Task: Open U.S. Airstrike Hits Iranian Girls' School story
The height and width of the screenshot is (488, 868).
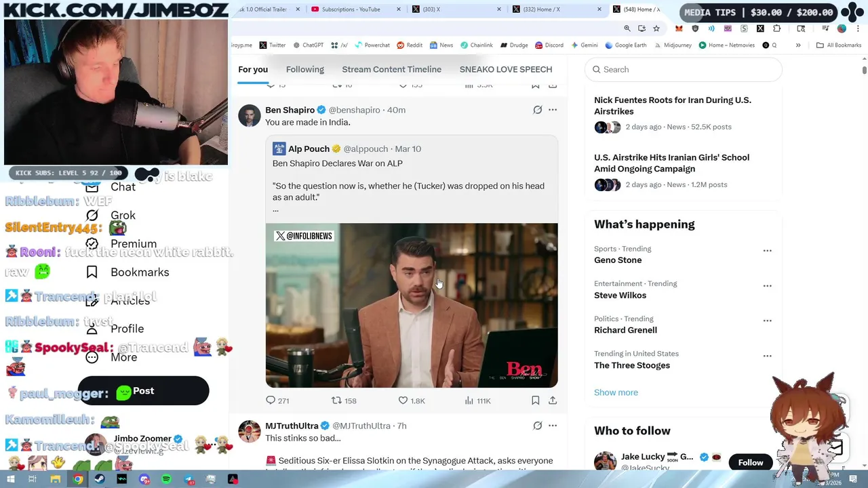Action: tap(683, 171)
